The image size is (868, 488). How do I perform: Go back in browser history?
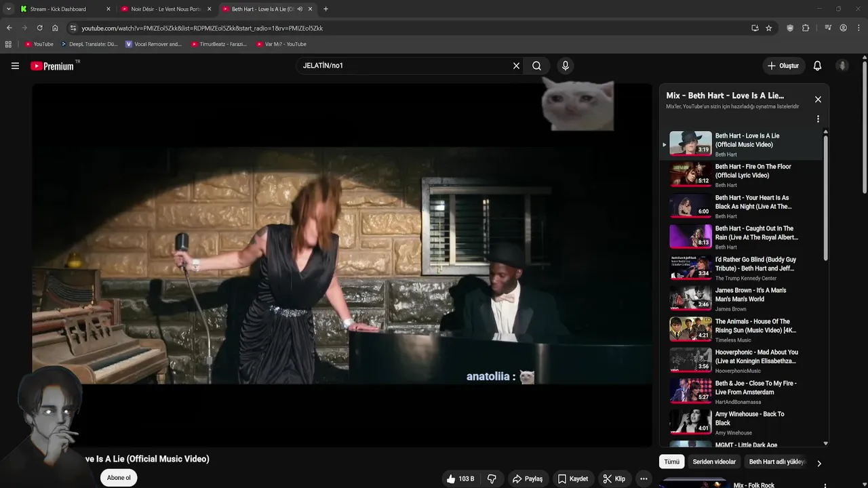coord(9,28)
